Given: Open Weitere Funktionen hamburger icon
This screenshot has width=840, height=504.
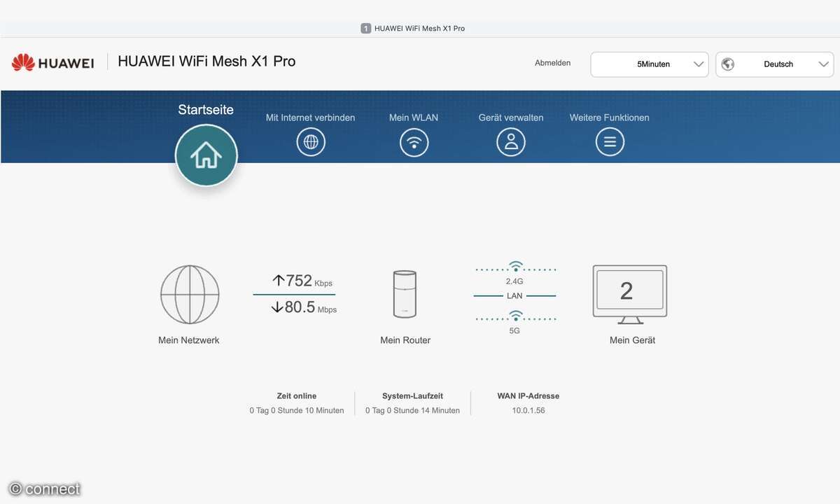Looking at the screenshot, I should click(610, 142).
